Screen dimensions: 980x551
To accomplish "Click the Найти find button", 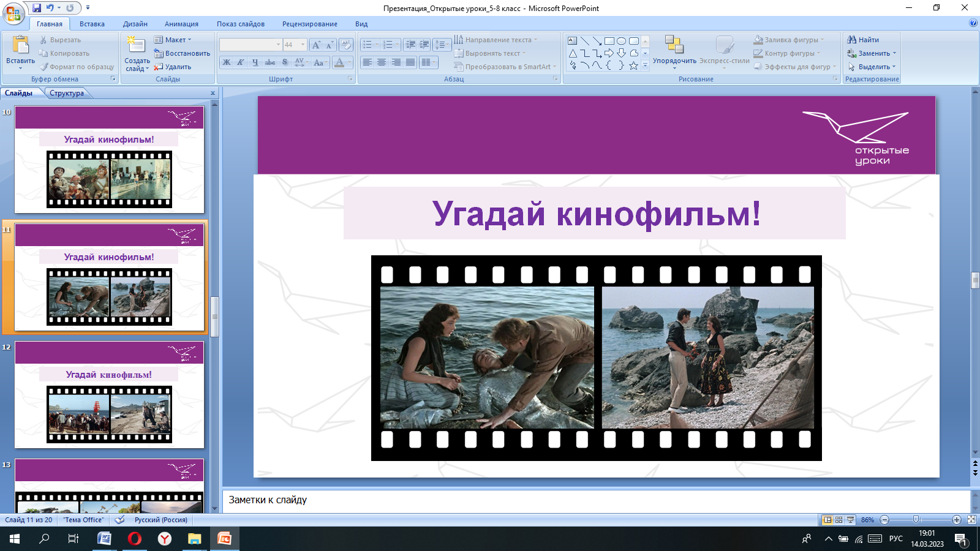I will pos(863,40).
